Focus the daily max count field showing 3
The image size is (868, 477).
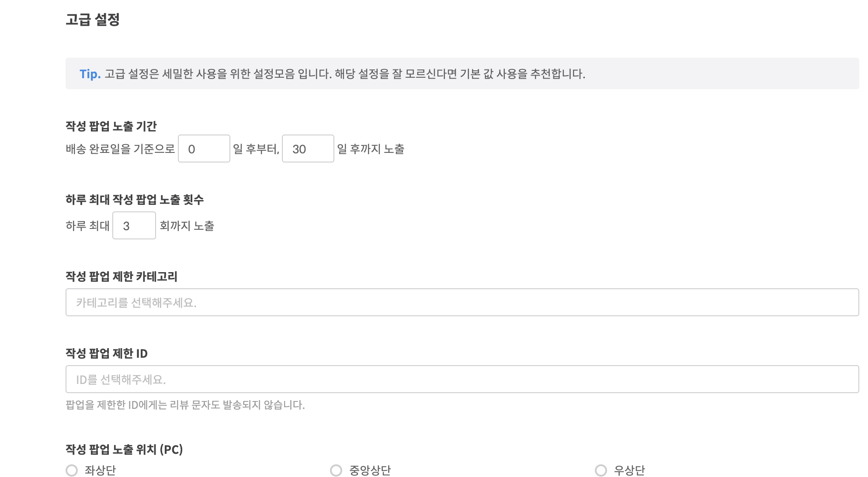point(134,226)
